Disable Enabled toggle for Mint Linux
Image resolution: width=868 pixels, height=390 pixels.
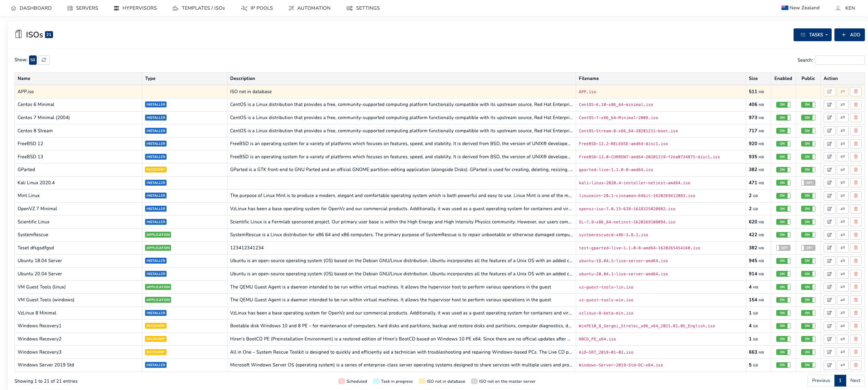[x=783, y=196]
